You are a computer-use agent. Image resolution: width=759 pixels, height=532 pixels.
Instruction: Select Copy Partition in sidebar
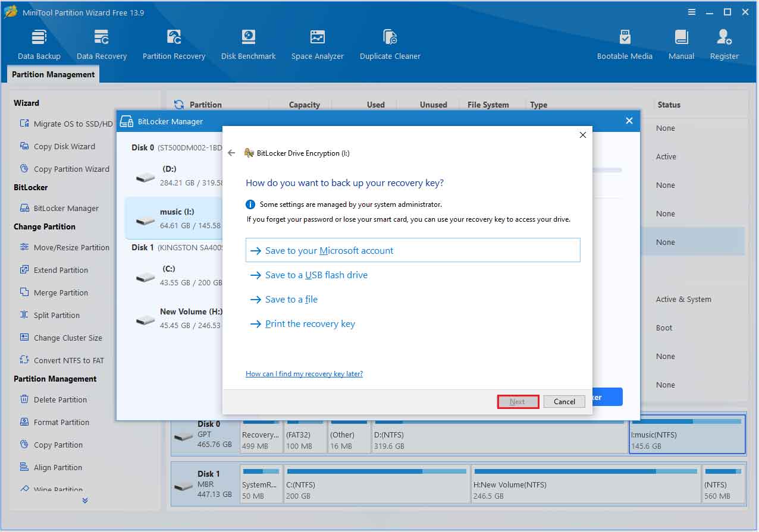[x=51, y=445]
